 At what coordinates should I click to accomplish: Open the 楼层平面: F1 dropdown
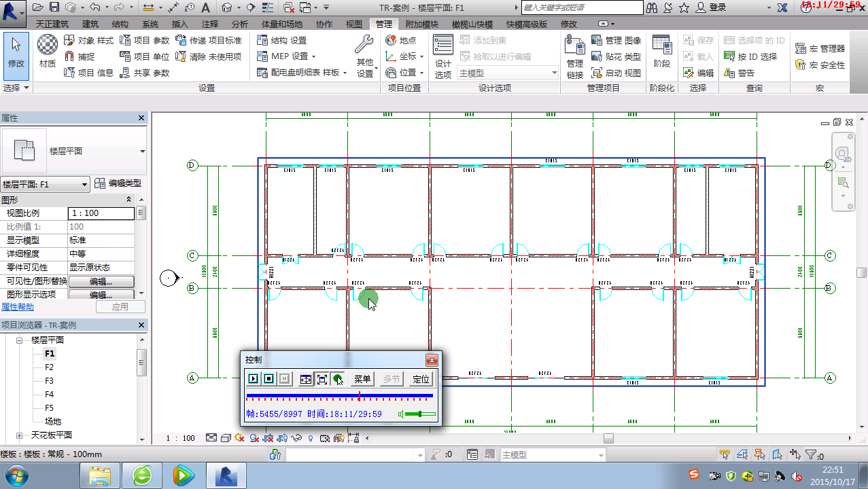(x=86, y=183)
